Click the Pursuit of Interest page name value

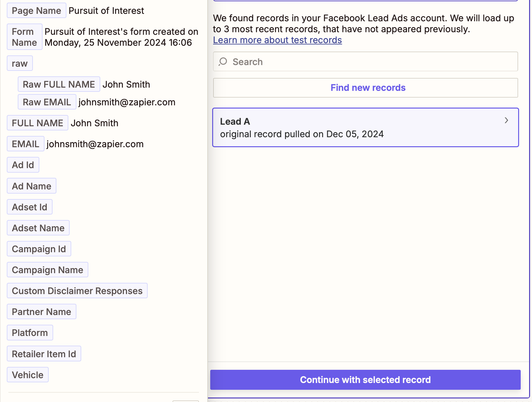pos(106,11)
